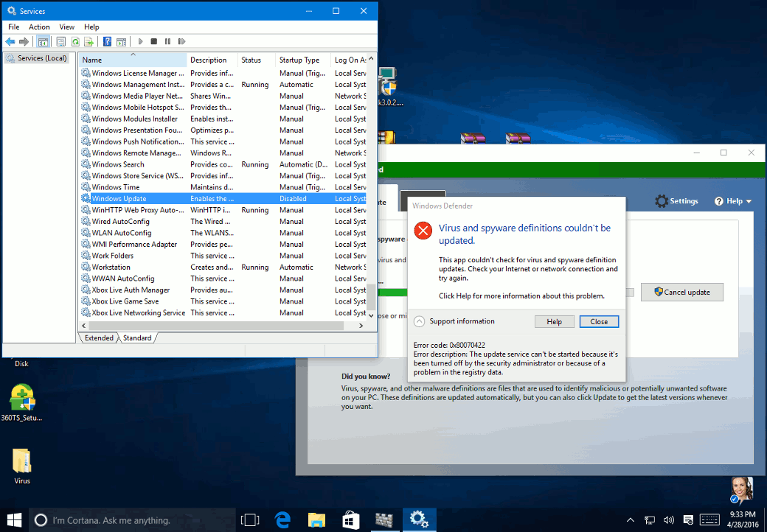
Task: Click the Back arrow in Services toolbar
Action: tap(10, 41)
